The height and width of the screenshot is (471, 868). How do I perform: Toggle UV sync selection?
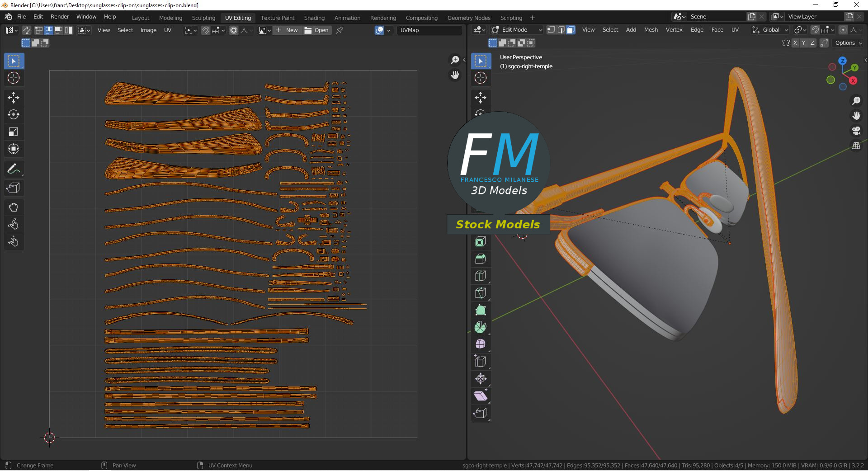click(x=27, y=30)
